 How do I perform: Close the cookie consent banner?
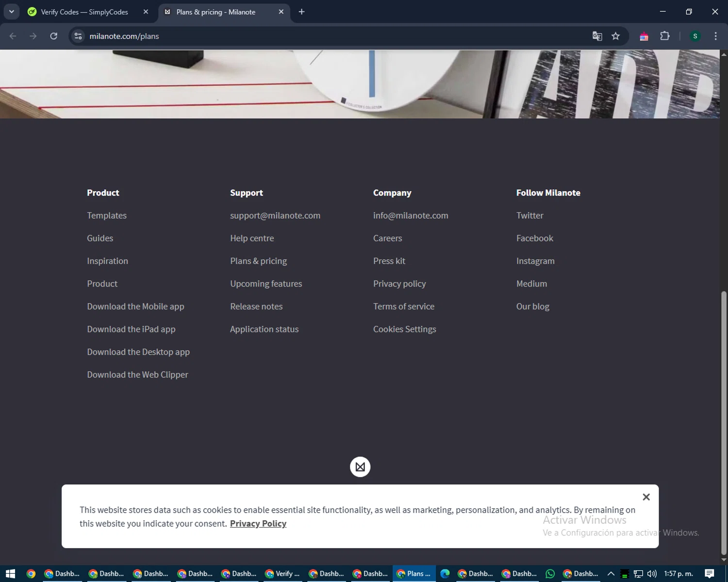pyautogui.click(x=646, y=497)
